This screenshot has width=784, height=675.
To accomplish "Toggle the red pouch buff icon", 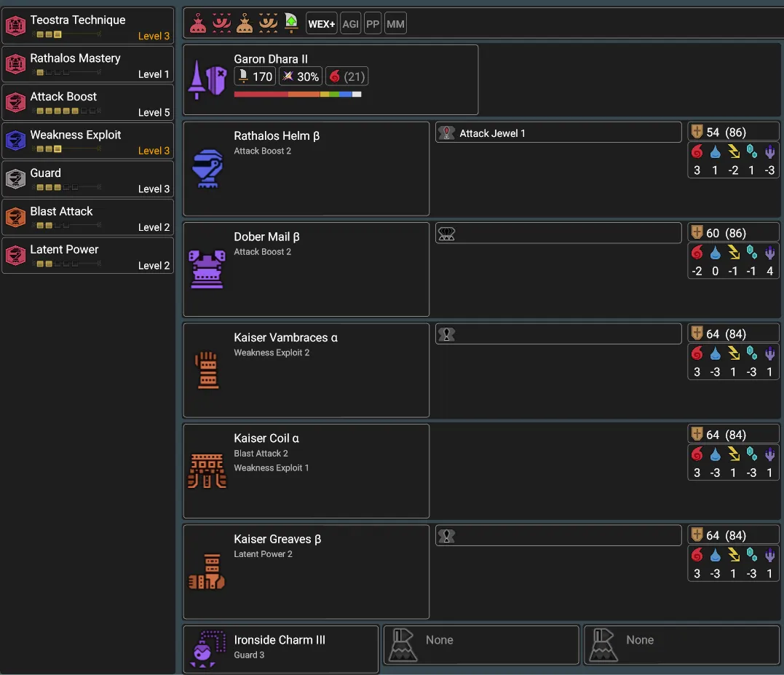I will (x=198, y=23).
